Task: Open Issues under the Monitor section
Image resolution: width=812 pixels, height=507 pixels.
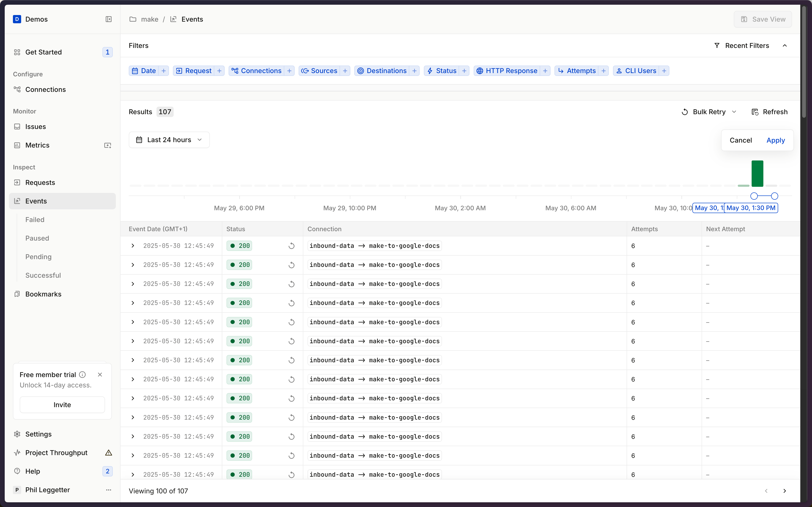Action: (x=35, y=126)
